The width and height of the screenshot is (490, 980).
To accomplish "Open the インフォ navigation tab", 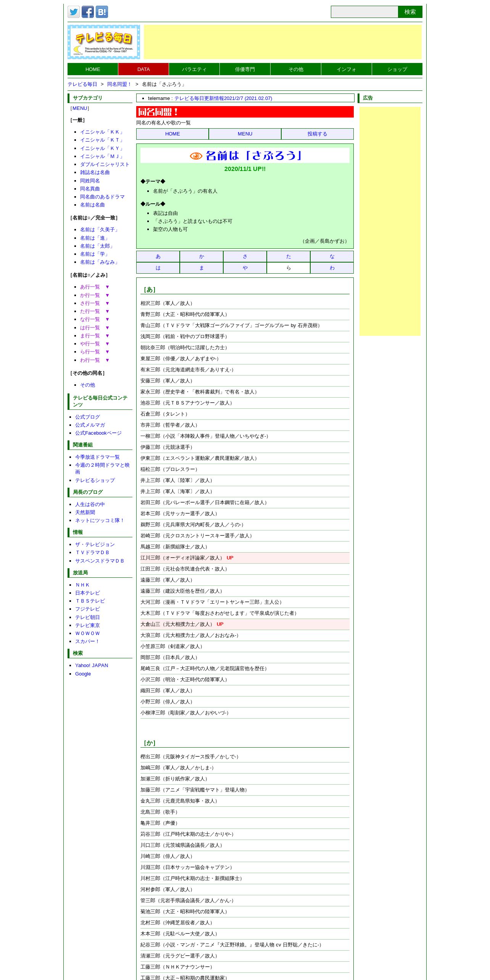I will tap(347, 69).
